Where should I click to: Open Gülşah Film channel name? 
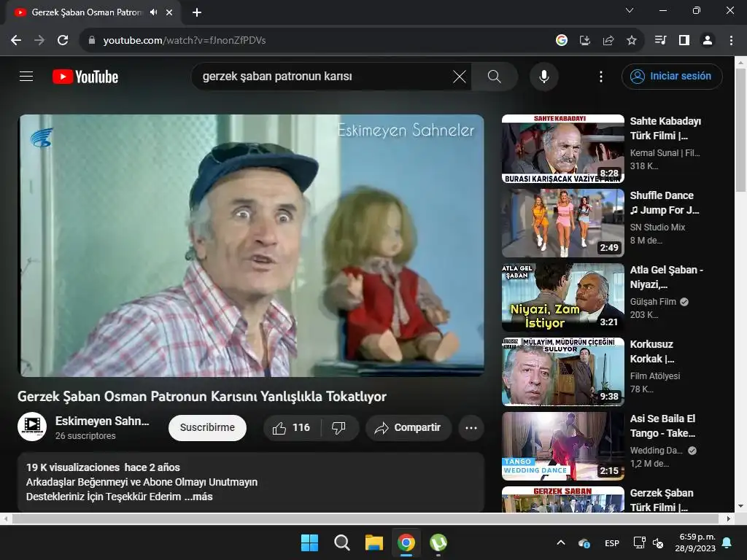[653, 301]
